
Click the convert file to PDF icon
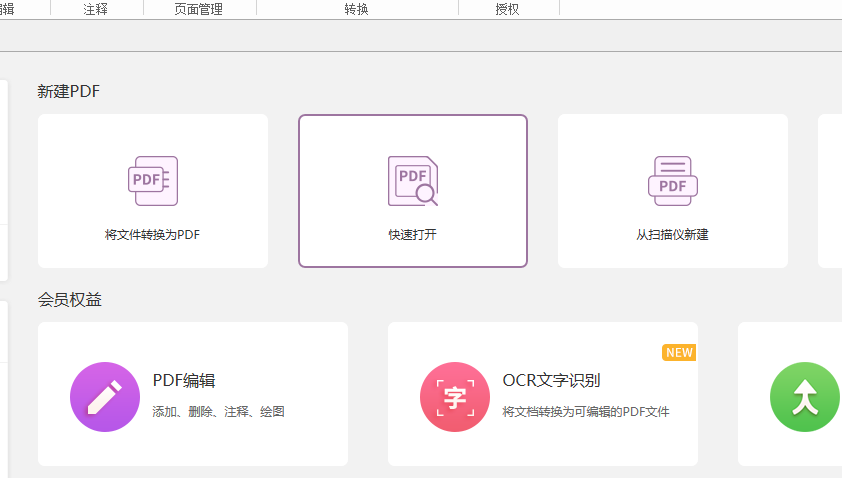(x=153, y=181)
